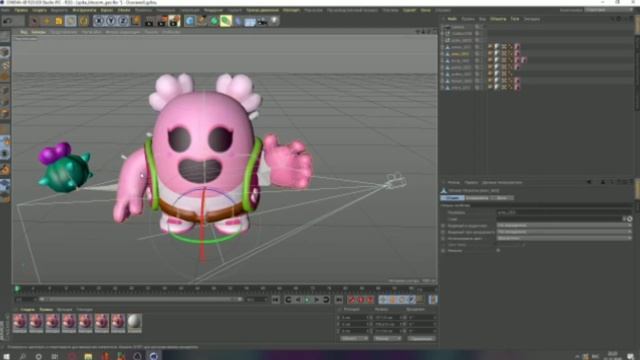Open the Создать menu in material manager
The image size is (640, 360).
28,310
